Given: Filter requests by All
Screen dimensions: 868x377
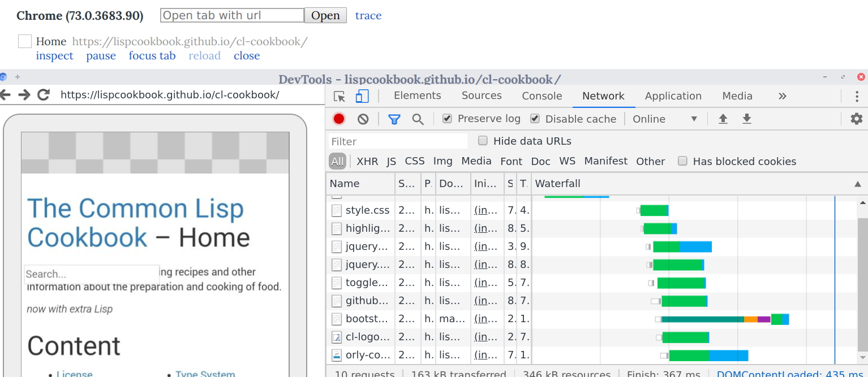Looking at the screenshot, I should coord(338,161).
